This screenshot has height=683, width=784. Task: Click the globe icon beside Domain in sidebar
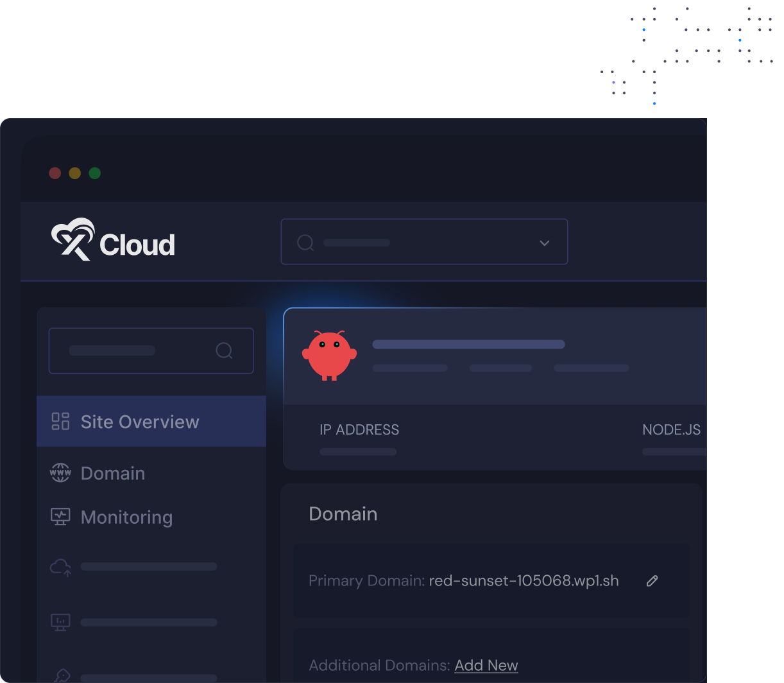click(x=60, y=473)
